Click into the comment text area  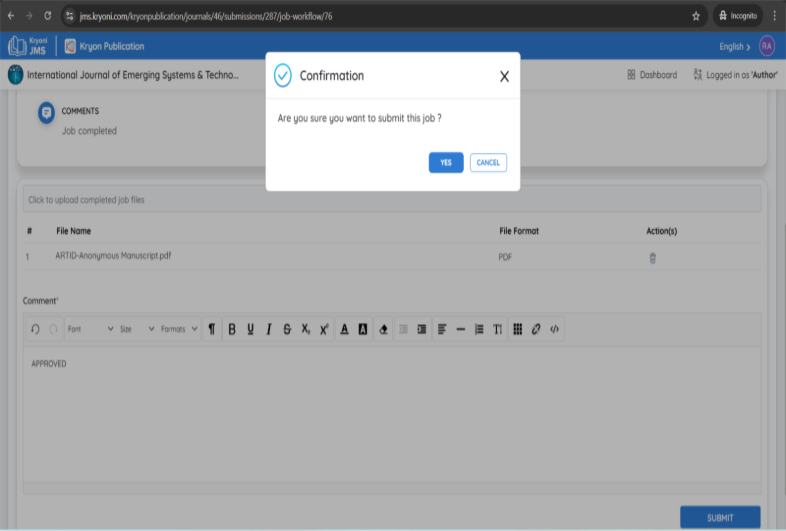click(x=392, y=414)
